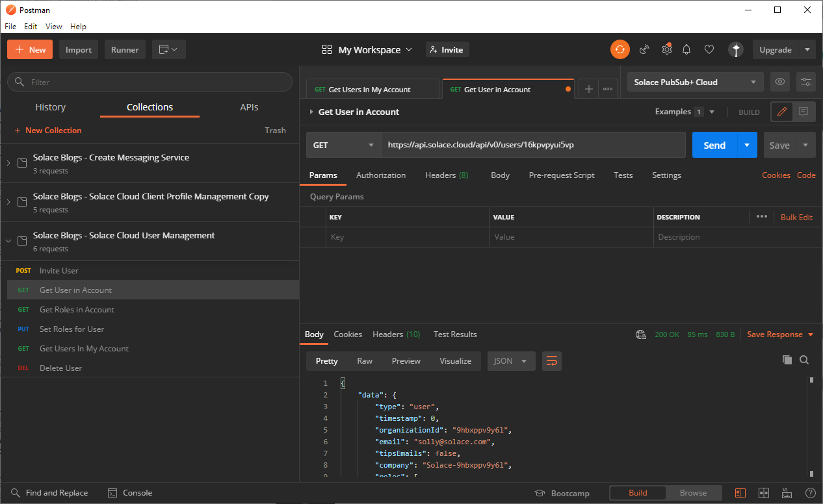Screen dimensions: 823x504
Task: Copy response using the copy icon
Action: coord(787,360)
